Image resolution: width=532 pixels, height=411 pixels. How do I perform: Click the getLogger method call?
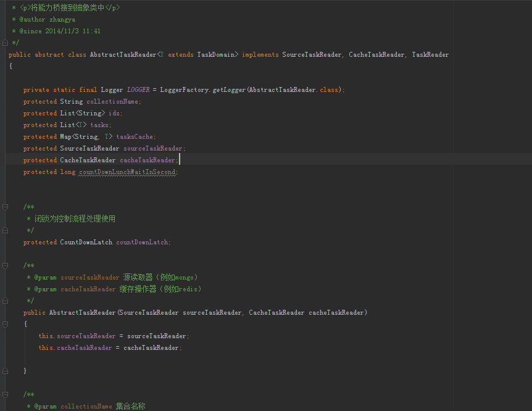pyautogui.click(x=229, y=89)
